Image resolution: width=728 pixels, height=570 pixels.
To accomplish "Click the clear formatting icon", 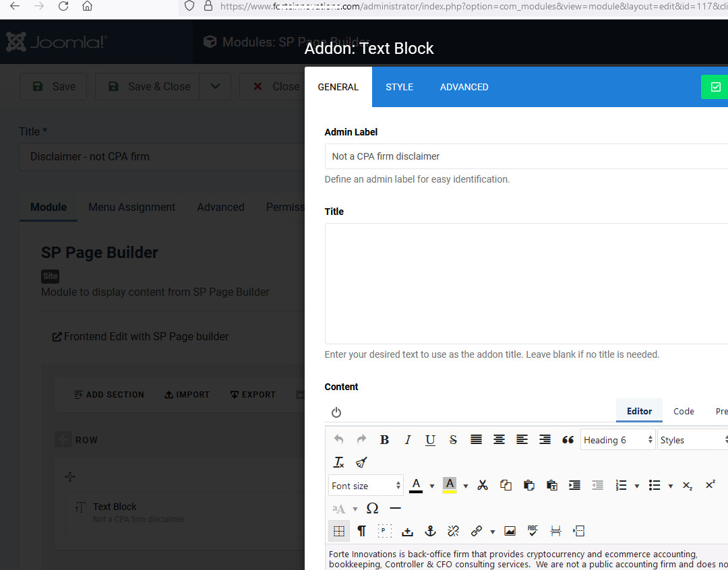I will pos(339,462).
